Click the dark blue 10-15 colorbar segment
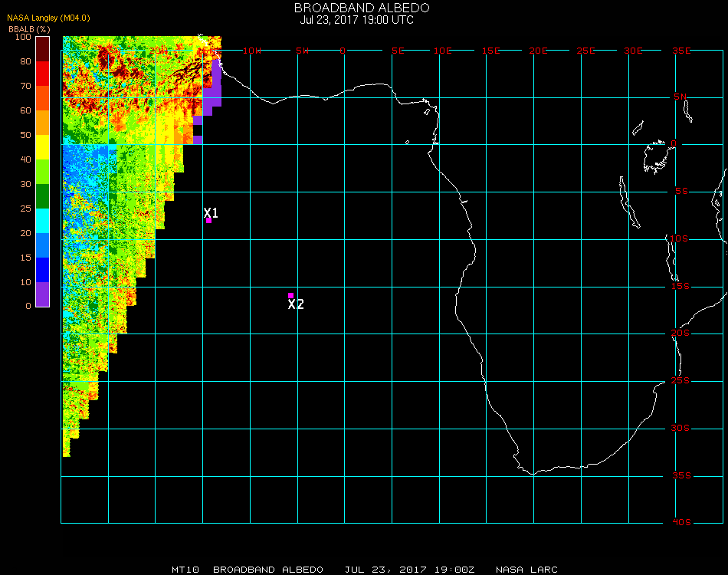The image size is (728, 575). tap(43, 270)
